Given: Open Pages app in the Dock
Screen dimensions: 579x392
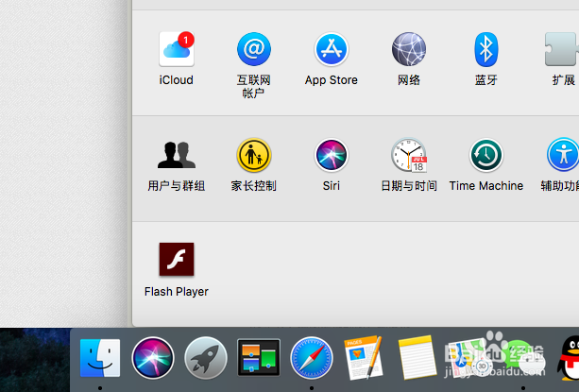Looking at the screenshot, I should [x=364, y=357].
